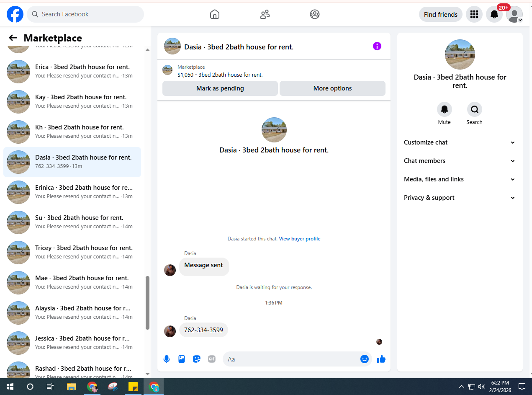This screenshot has height=395, width=532.
Task: Open the notifications bell
Action: 494,14
